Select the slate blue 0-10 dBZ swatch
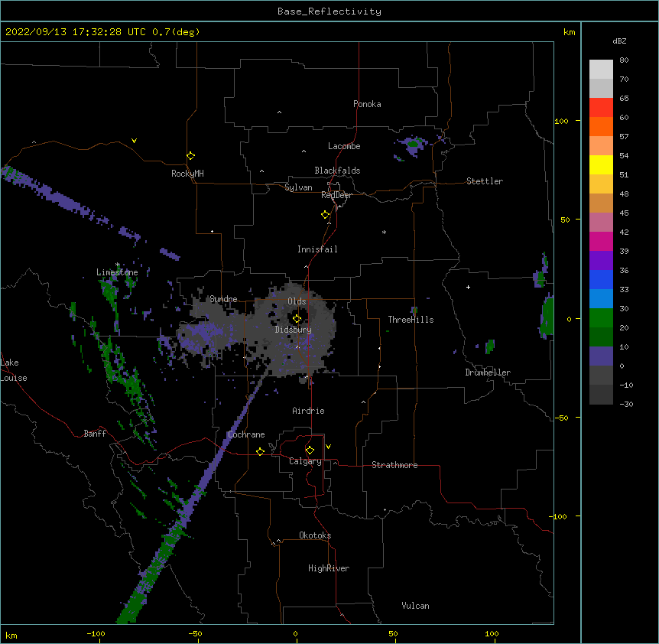Image resolution: width=659 pixels, height=644 pixels. (x=601, y=356)
